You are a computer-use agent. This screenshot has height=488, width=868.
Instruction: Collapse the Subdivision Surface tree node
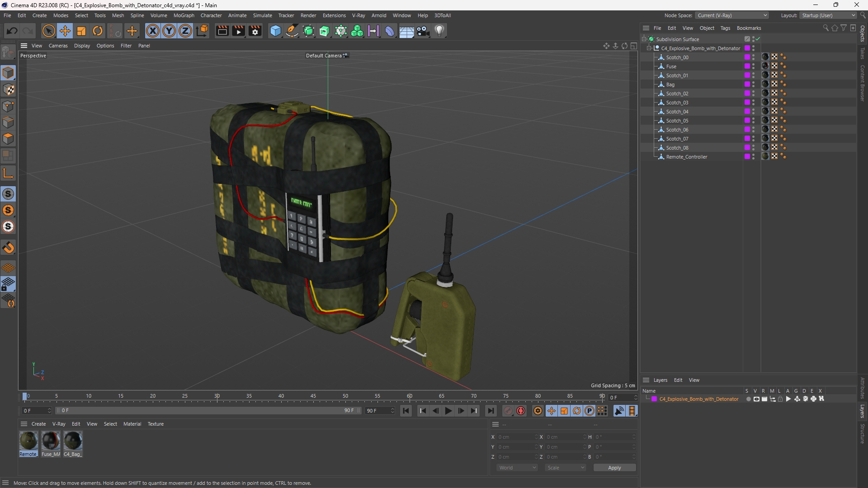[x=644, y=39]
